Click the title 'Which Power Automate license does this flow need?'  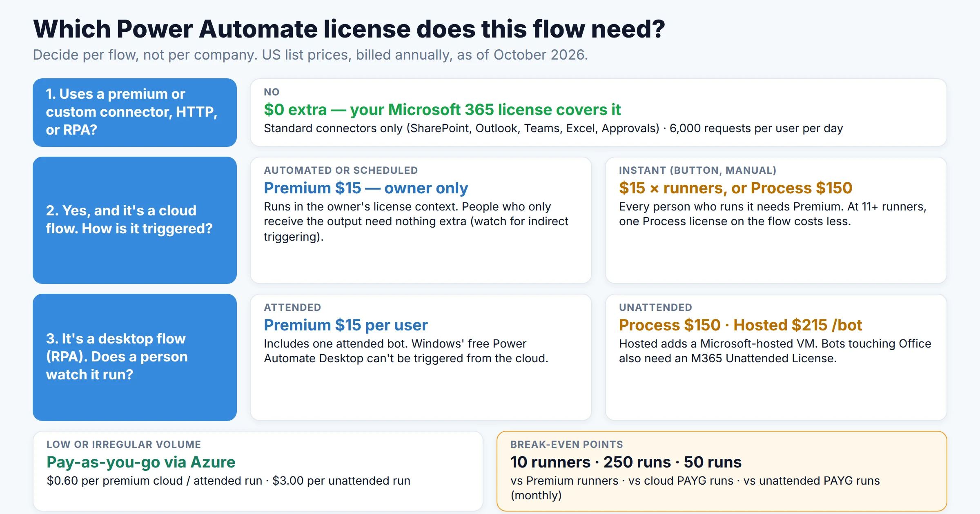349,29
